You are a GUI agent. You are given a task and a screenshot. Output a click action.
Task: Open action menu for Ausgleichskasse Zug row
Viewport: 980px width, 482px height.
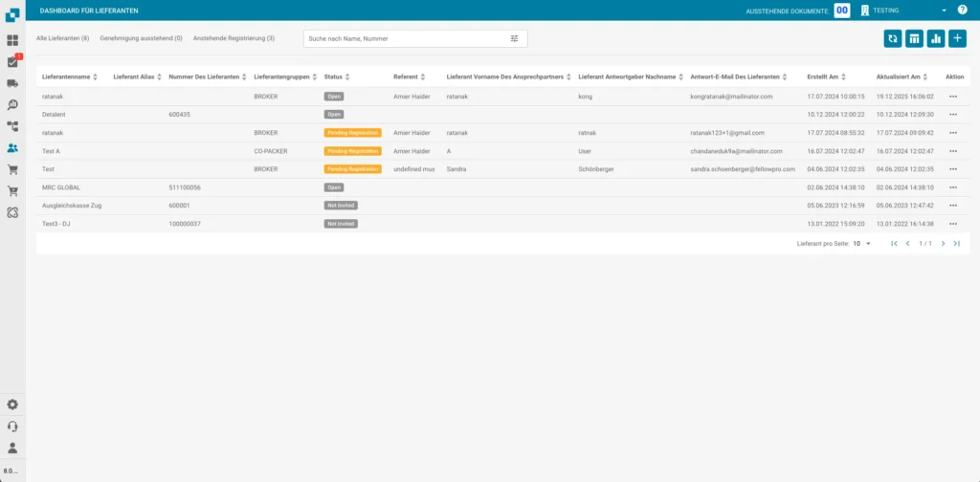click(x=953, y=206)
